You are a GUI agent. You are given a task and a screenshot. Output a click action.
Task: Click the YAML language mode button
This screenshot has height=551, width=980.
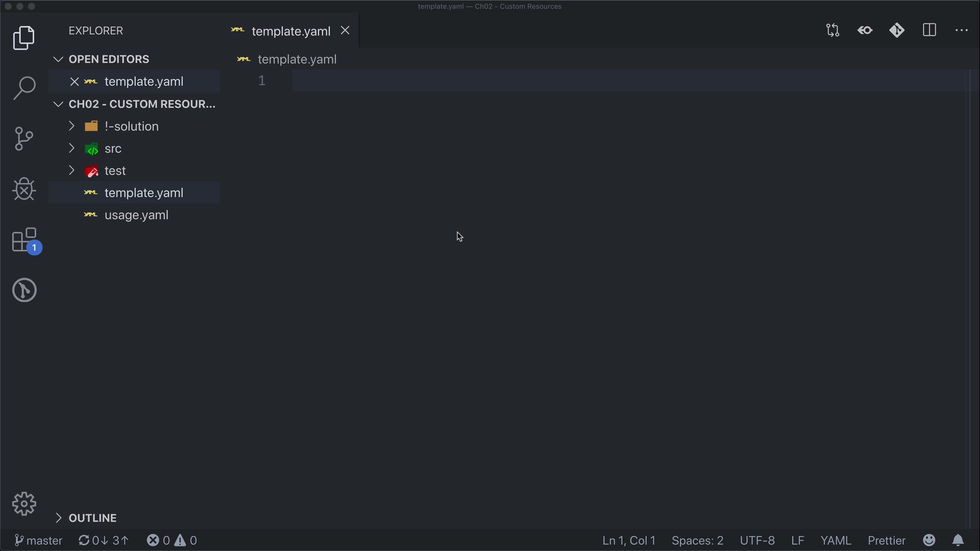836,540
